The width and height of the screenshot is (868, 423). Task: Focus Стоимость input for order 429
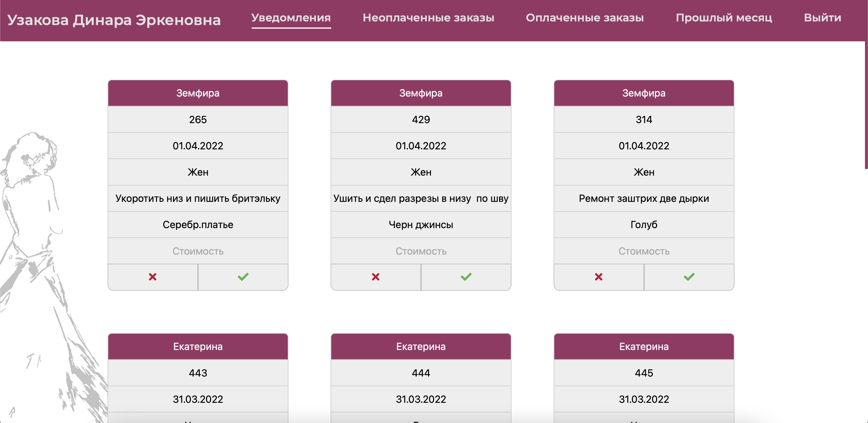pos(421,251)
